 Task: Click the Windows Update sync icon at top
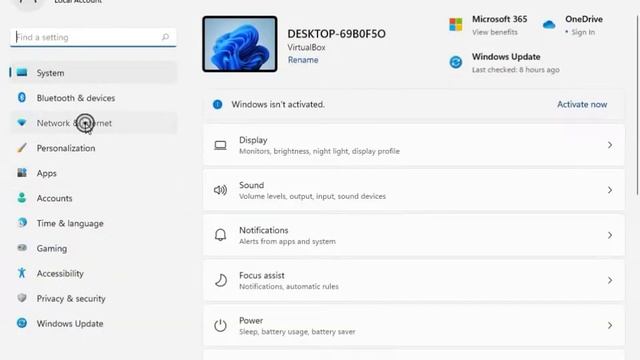point(456,62)
